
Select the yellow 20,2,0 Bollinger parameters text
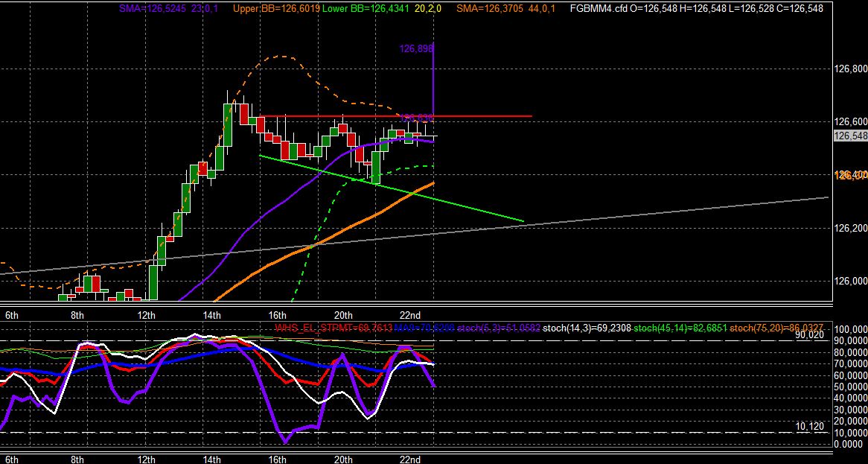tap(429, 8)
